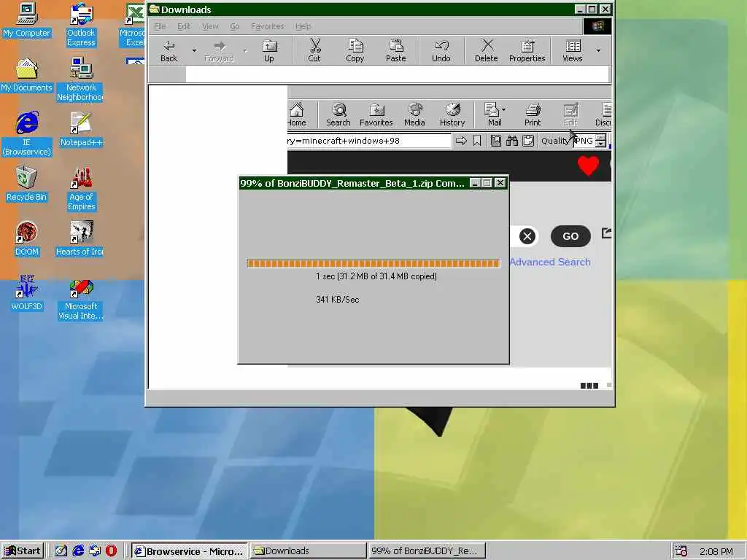Image resolution: width=747 pixels, height=560 pixels.
Task: Expand the Views dropdown arrow
Action: 598,50
